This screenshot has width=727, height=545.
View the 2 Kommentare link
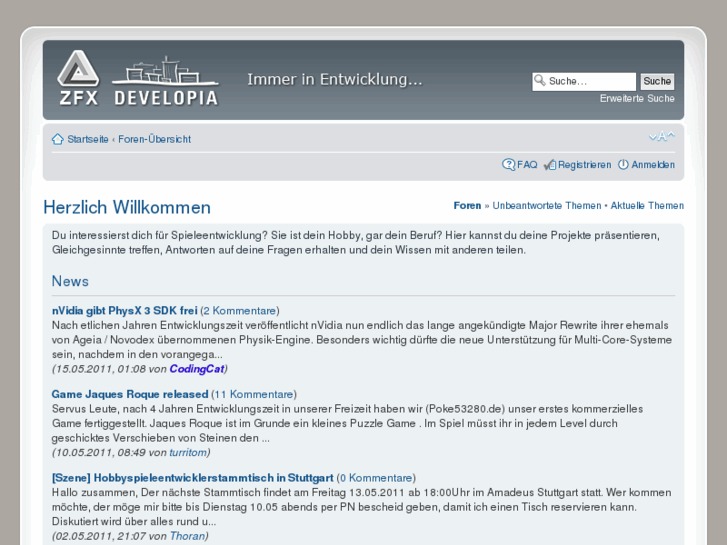tap(240, 311)
